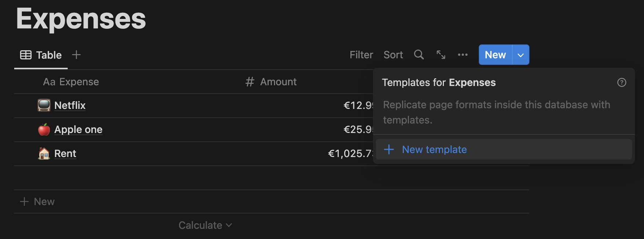Click the Aa icon in the Expense column

click(48, 82)
